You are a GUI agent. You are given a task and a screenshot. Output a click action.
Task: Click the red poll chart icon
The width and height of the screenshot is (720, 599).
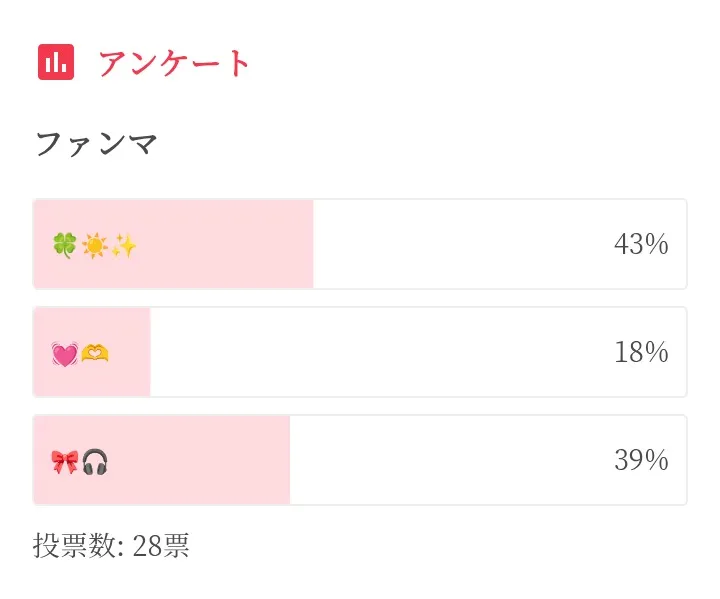click(x=56, y=63)
